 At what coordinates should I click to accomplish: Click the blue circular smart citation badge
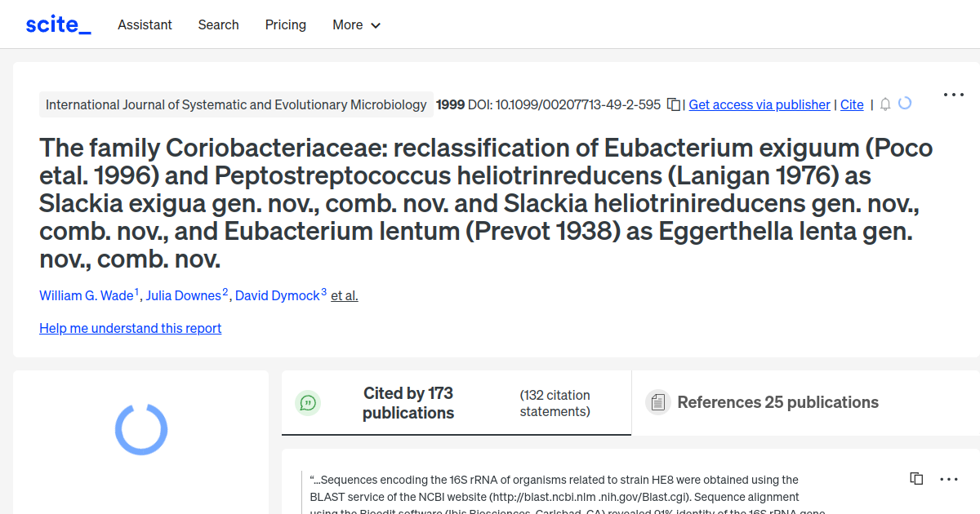905,104
